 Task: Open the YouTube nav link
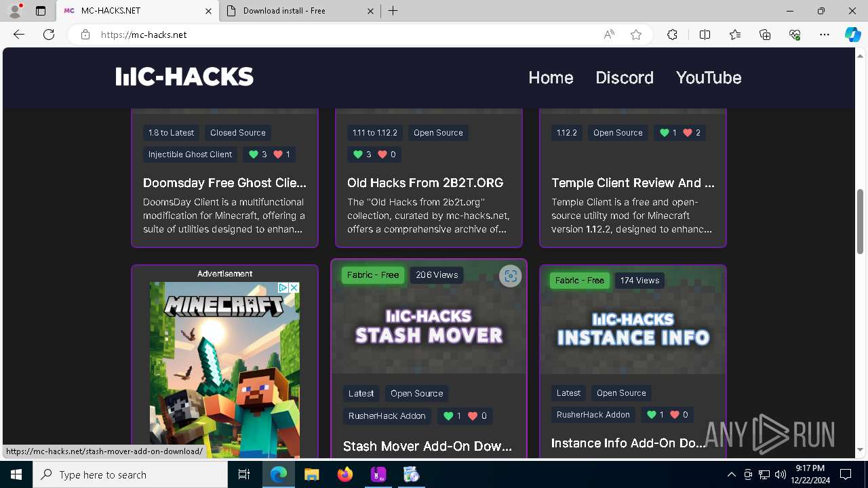709,77
